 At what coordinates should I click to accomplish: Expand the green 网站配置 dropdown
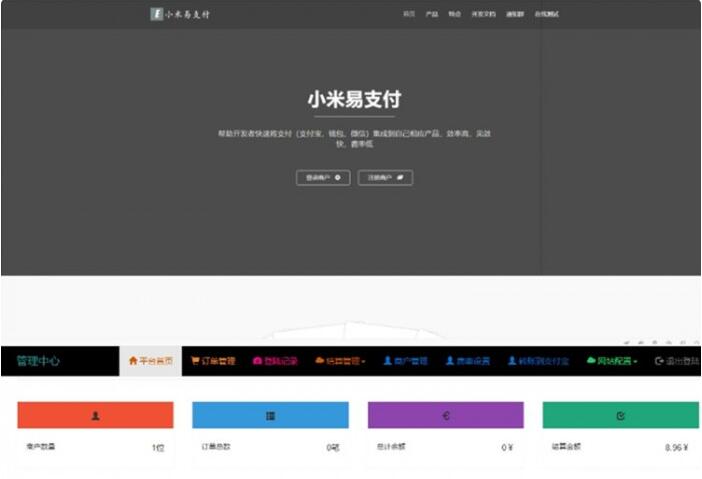pos(612,361)
